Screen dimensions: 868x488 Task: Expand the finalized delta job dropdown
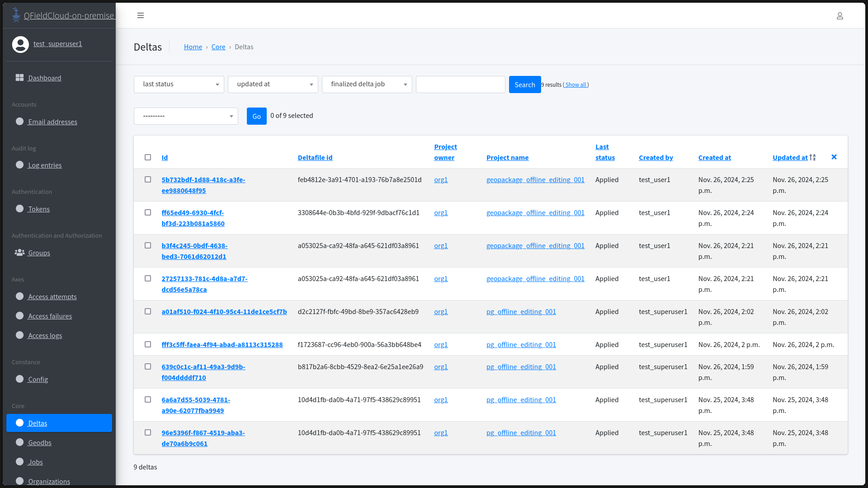(x=367, y=84)
